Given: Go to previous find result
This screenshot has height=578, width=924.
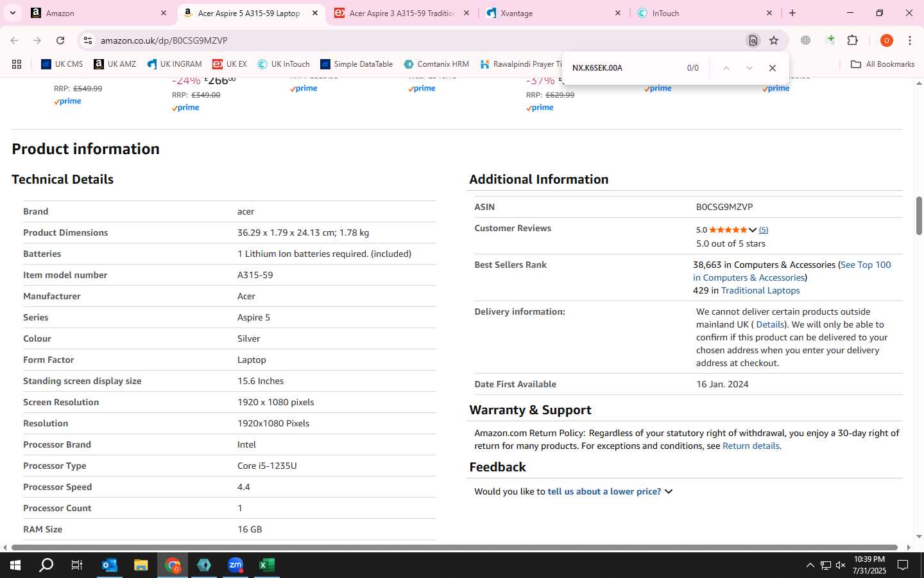Looking at the screenshot, I should coord(726,68).
